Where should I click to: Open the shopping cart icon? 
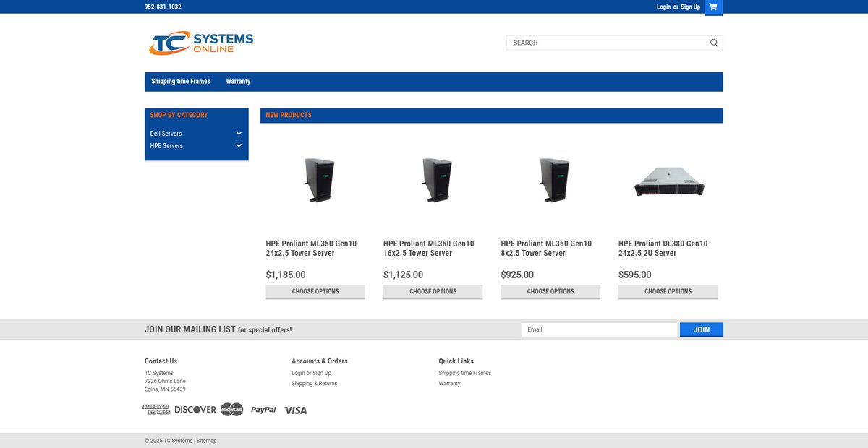[x=713, y=7]
